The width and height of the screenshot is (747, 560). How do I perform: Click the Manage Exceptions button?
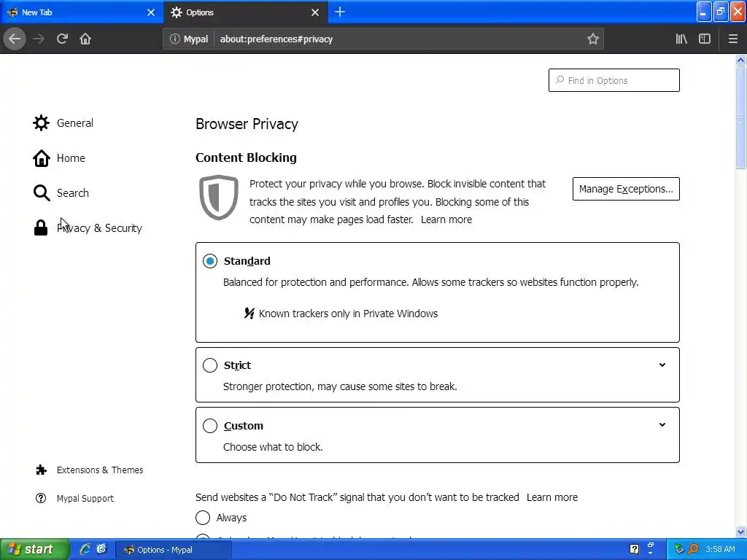(x=626, y=189)
